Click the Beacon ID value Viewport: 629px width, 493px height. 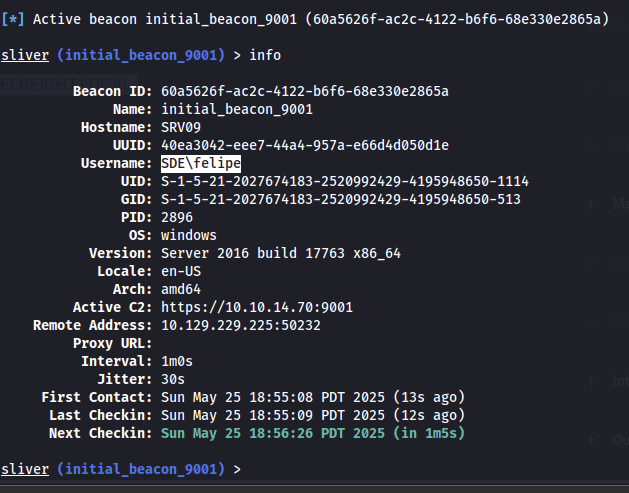[x=305, y=91]
